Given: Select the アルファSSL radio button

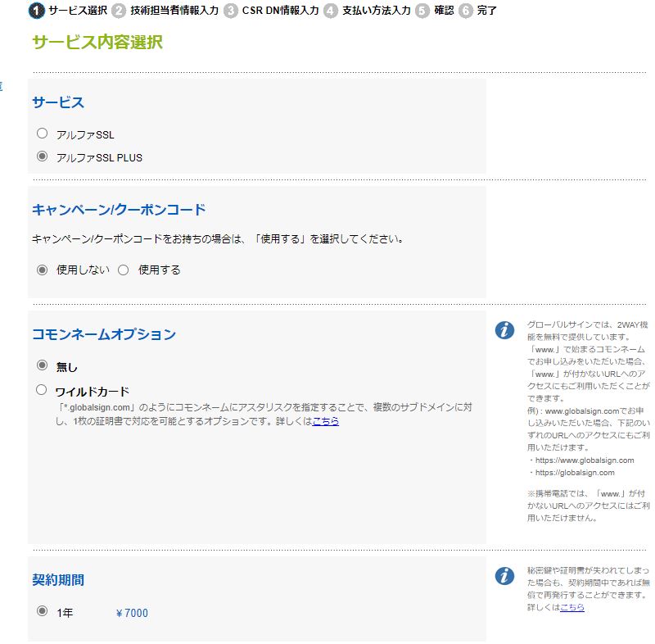Looking at the screenshot, I should point(42,134).
